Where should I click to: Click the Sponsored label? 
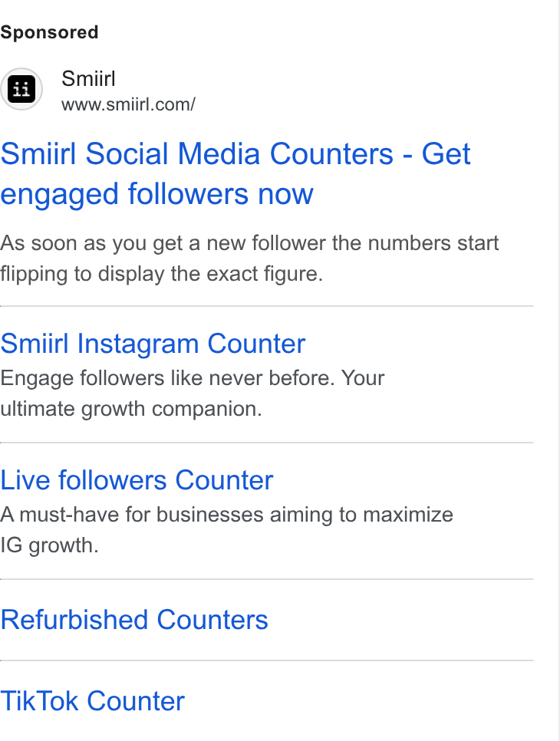tap(49, 33)
